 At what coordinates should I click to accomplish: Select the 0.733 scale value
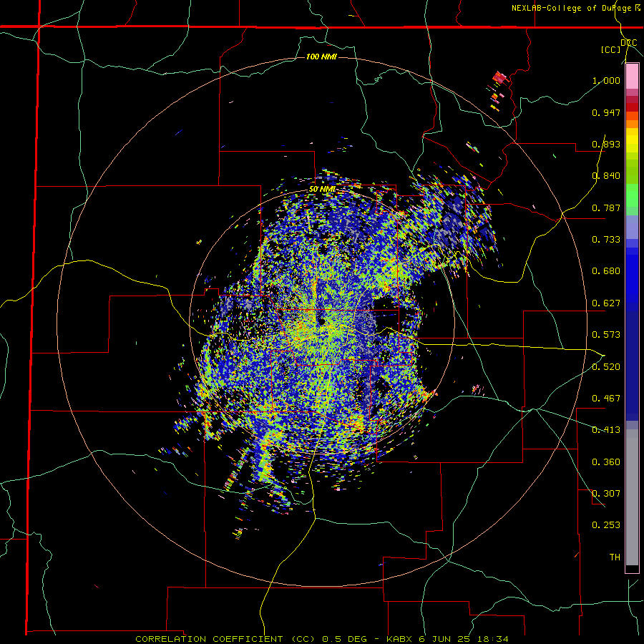click(606, 240)
